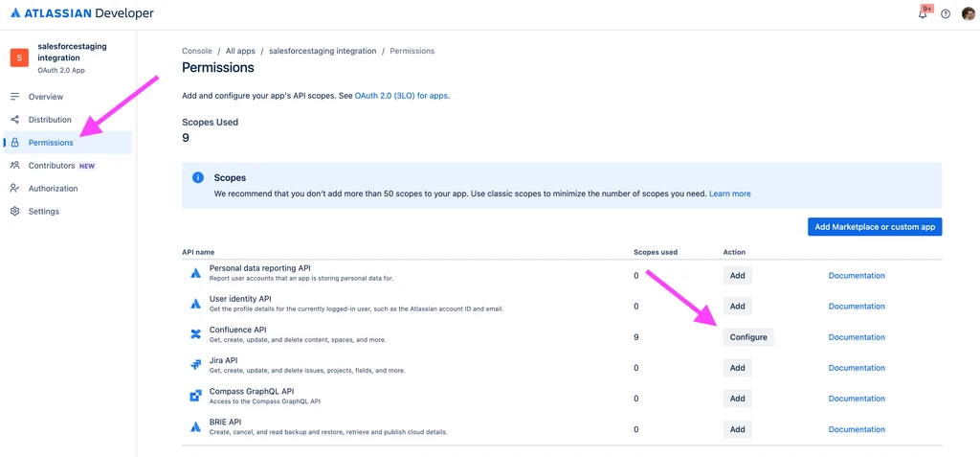
Task: Go to All apps breadcrumb
Action: [240, 51]
